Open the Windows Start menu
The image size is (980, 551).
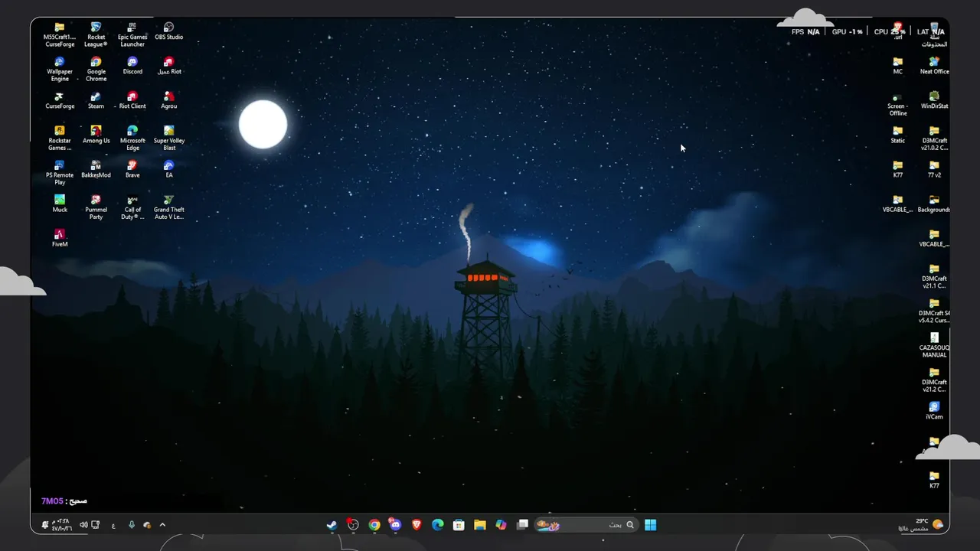[650, 525]
